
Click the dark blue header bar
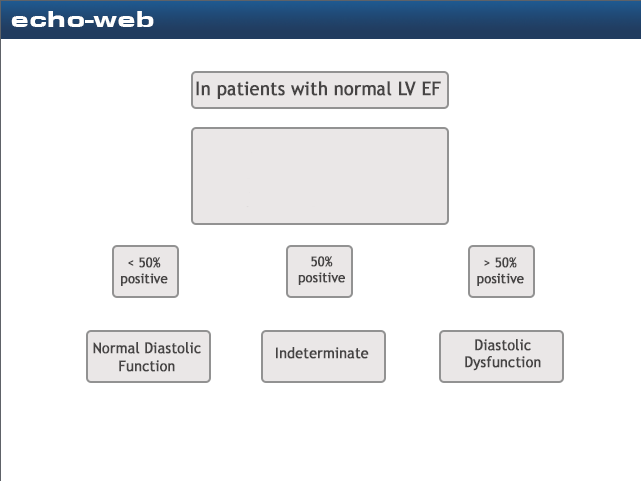point(400,19)
